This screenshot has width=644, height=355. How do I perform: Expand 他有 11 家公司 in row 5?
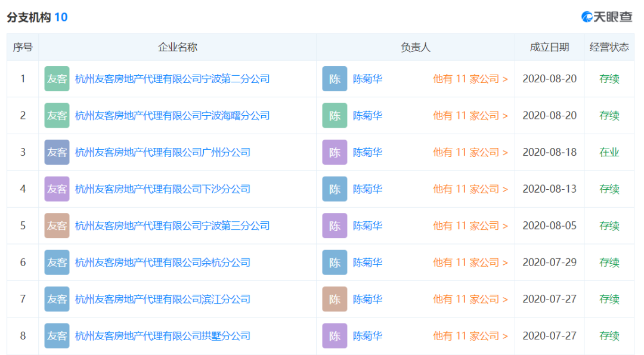(470, 226)
